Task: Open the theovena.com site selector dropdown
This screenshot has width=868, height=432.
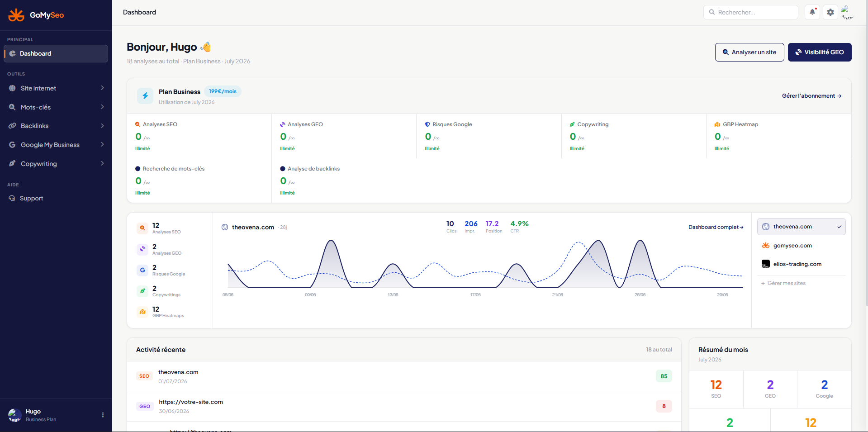Action: (x=801, y=227)
